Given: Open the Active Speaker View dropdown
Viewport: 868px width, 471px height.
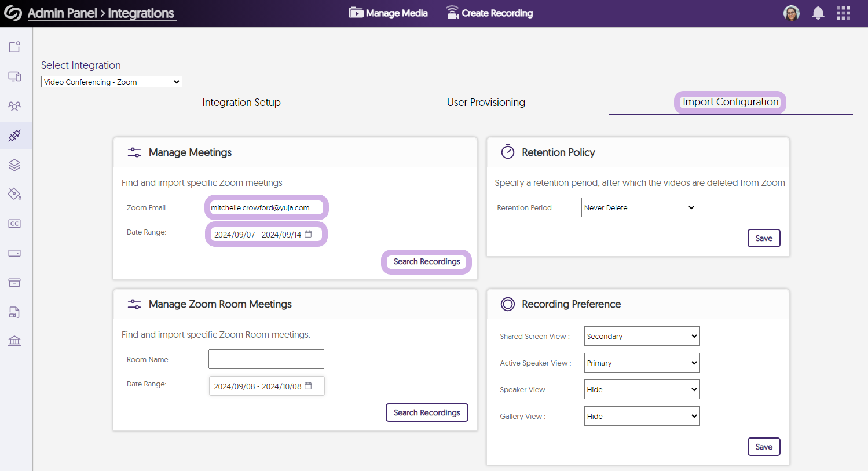Looking at the screenshot, I should click(x=642, y=363).
